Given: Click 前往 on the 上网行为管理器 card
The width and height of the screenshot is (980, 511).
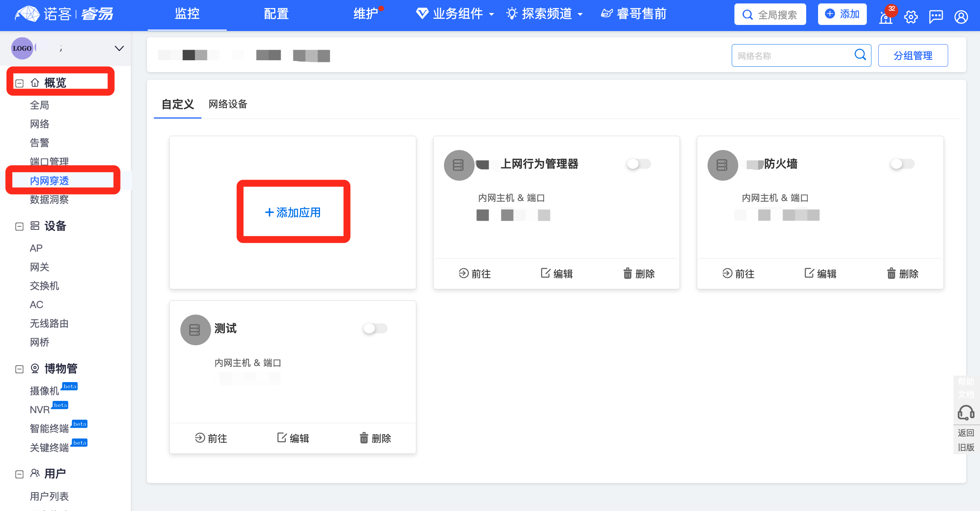Looking at the screenshot, I should click(x=475, y=274).
